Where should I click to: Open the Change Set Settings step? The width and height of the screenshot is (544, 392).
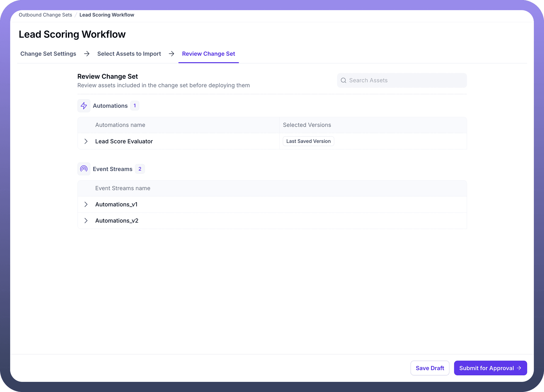pyautogui.click(x=48, y=54)
